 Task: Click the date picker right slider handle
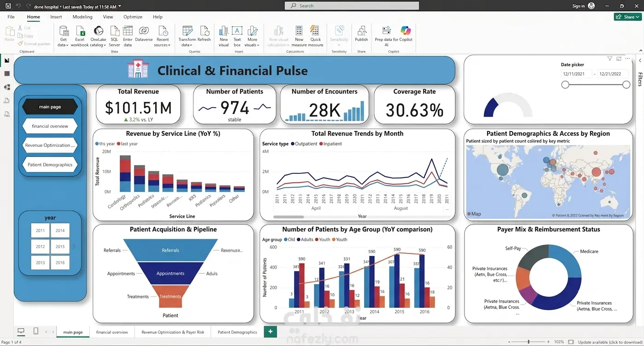626,85
